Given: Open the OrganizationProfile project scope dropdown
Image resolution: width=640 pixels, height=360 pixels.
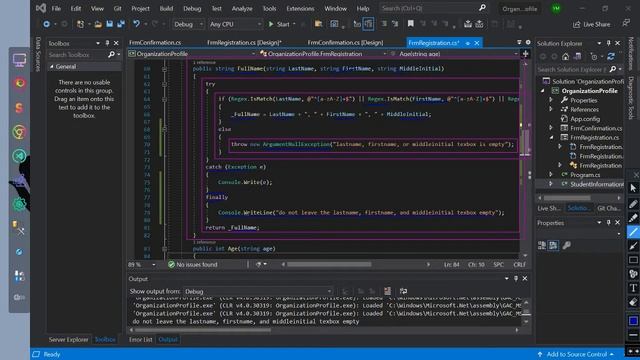Looking at the screenshot, I should (192, 54).
